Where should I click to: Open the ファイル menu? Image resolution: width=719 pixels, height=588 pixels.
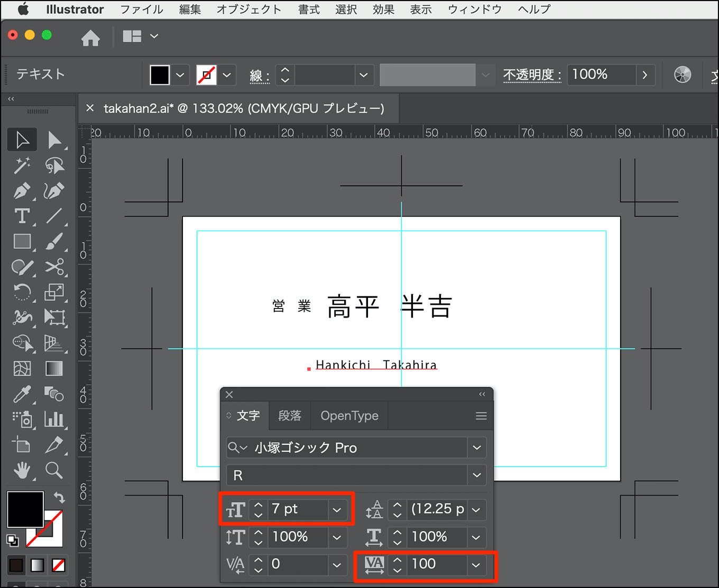click(x=142, y=10)
